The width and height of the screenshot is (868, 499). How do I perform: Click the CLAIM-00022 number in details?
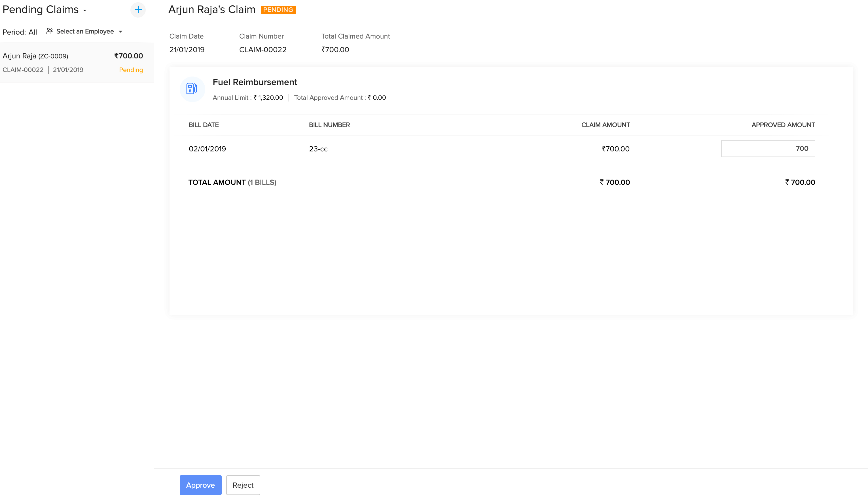[x=262, y=50]
